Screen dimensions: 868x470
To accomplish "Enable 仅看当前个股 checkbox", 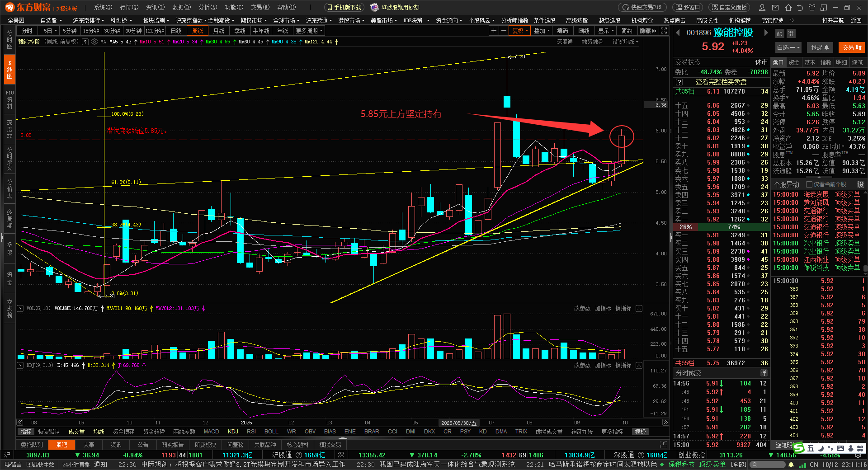I will 809,184.
